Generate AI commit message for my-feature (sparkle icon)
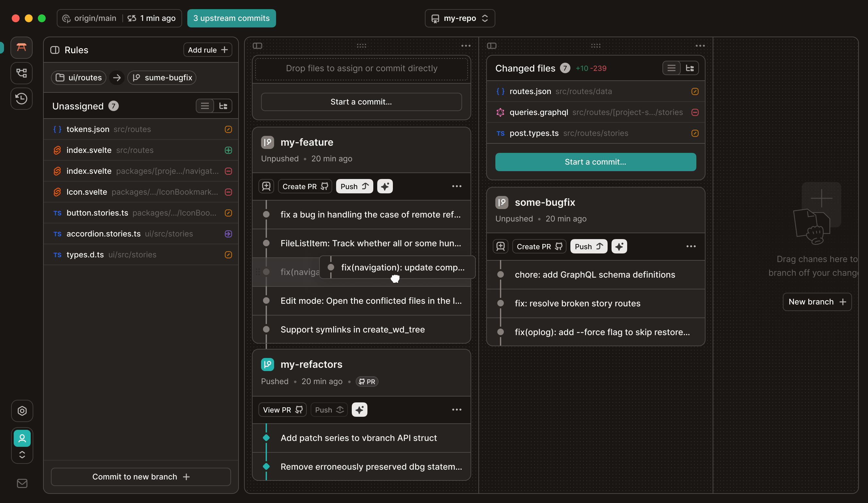This screenshot has width=868, height=503. click(385, 186)
